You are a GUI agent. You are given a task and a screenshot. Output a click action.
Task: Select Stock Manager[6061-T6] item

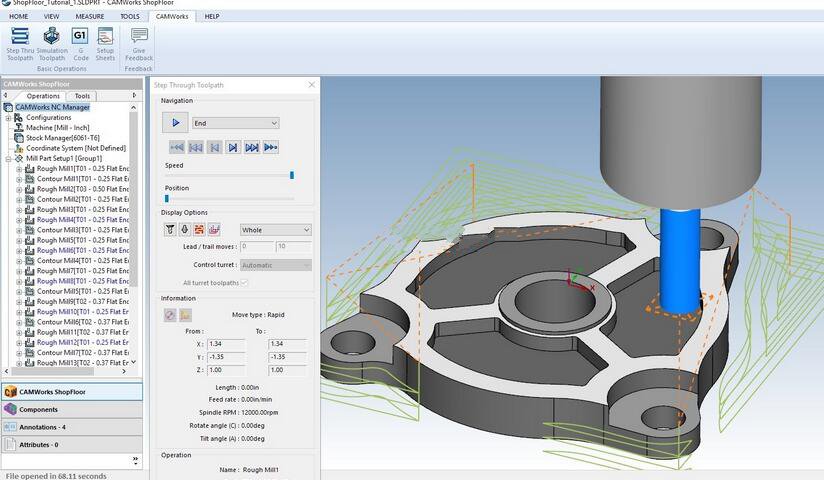(63, 138)
